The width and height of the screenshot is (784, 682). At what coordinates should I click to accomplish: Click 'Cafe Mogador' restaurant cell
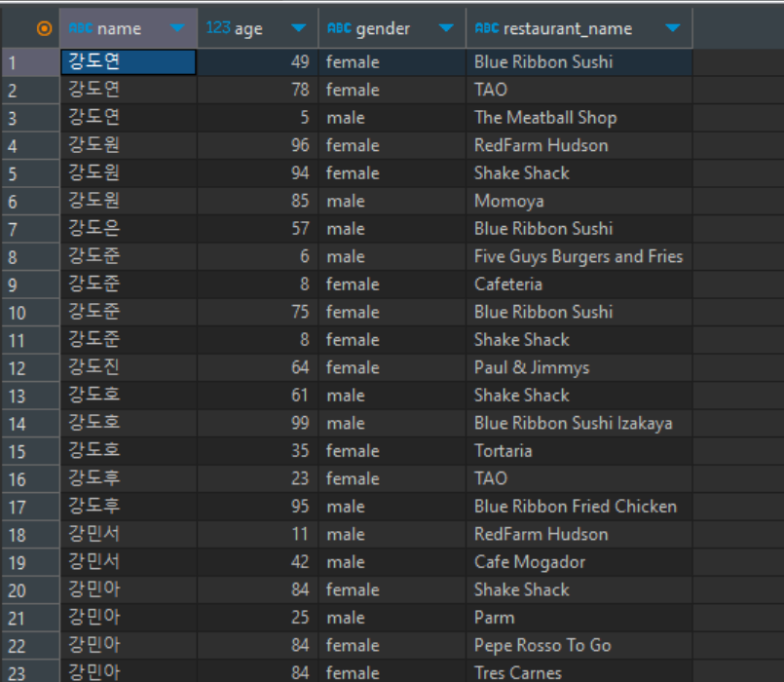tap(579, 562)
